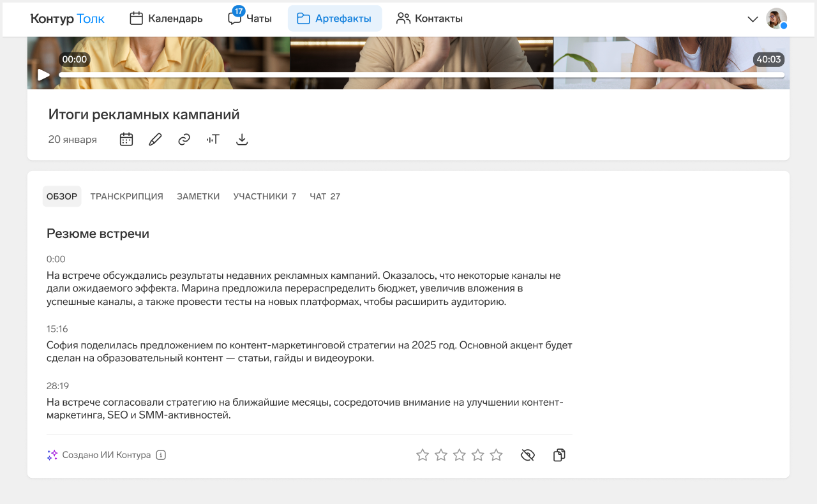Open your profile avatar menu
The width and height of the screenshot is (817, 504).
click(776, 19)
